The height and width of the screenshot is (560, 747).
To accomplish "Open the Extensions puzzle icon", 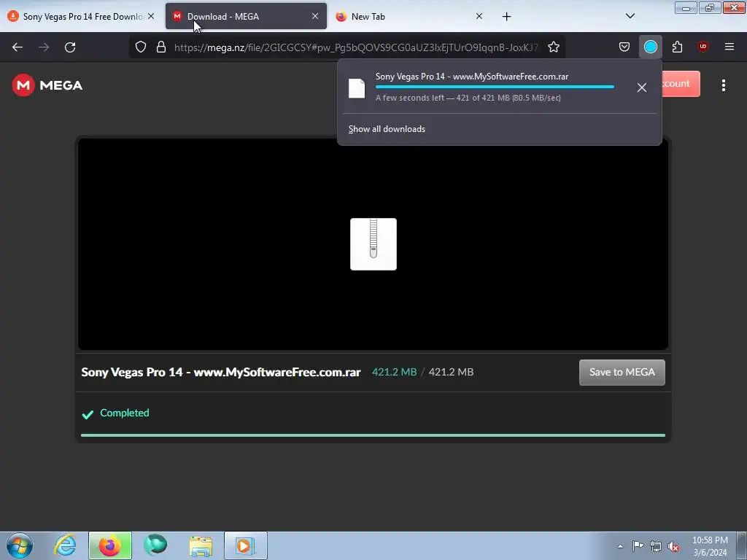I will click(677, 47).
